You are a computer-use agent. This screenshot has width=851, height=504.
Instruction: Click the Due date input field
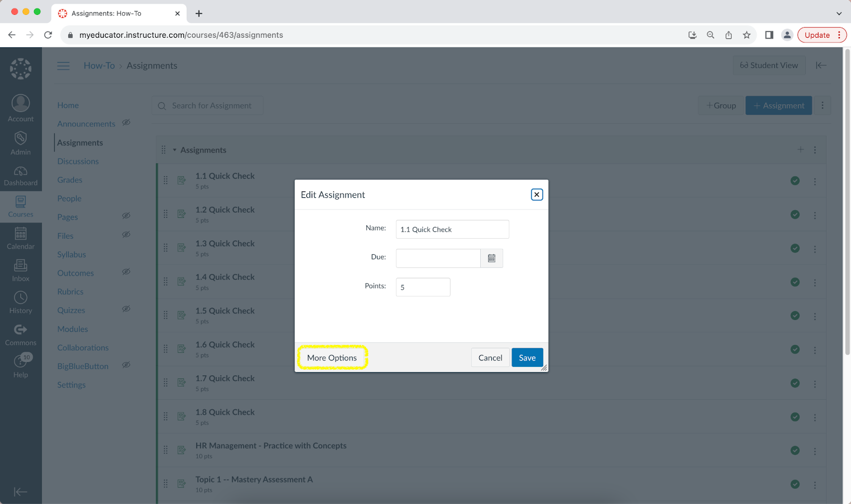point(438,258)
